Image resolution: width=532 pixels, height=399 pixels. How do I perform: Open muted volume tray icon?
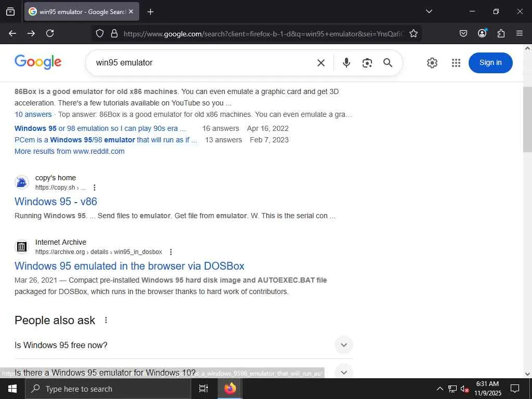pyautogui.click(x=464, y=389)
